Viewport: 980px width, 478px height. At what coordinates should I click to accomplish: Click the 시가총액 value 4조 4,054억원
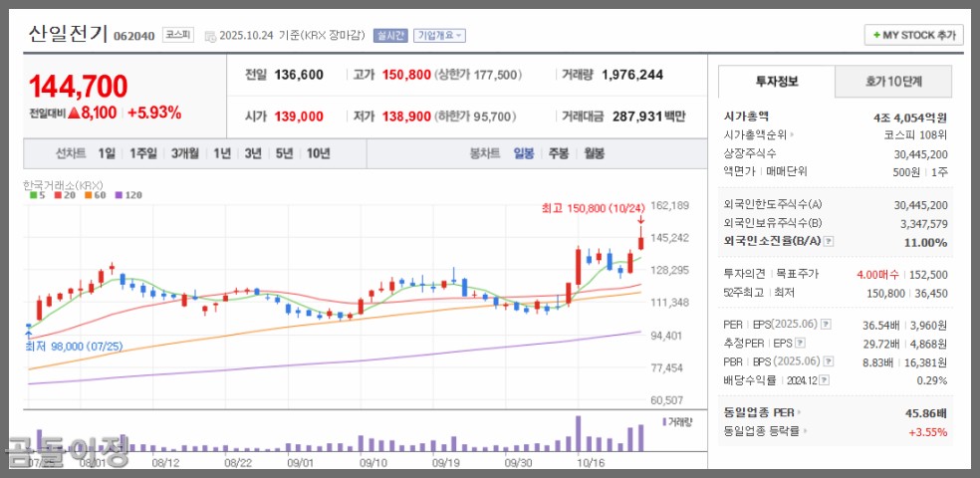click(x=910, y=117)
